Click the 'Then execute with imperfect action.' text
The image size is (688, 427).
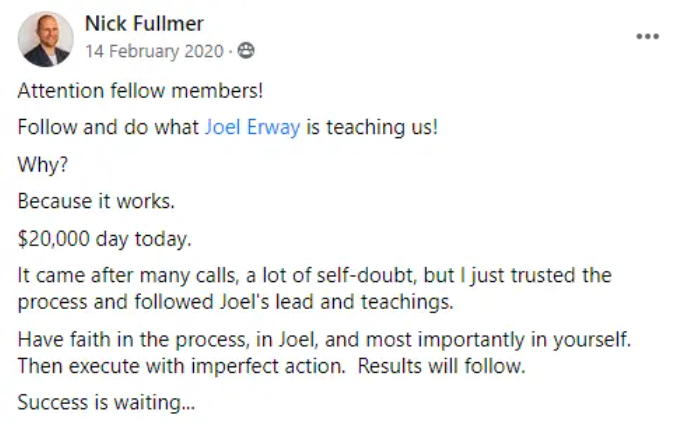pos(182,366)
